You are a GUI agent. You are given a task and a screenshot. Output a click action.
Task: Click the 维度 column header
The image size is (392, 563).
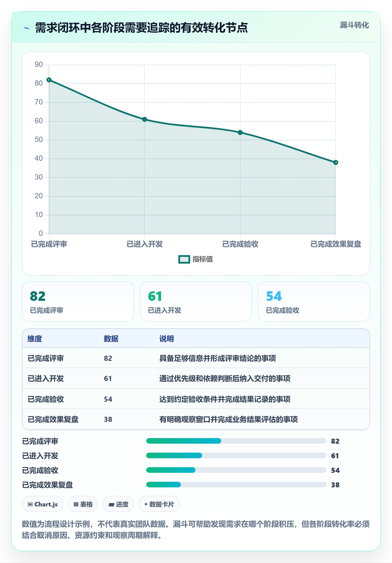coord(35,339)
